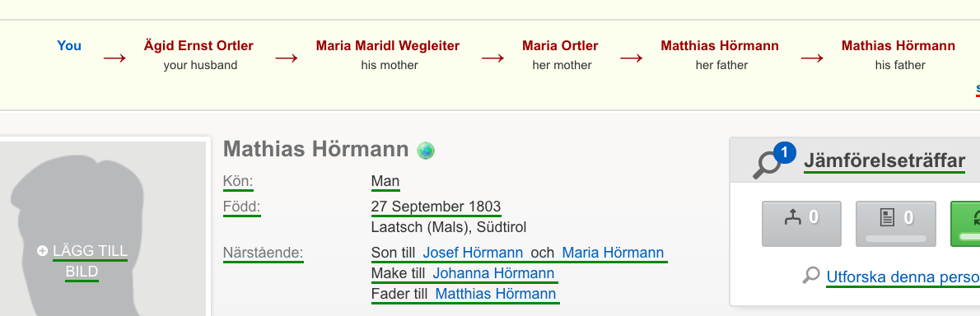Select Maria Ortler in relationship path
The width and height of the screenshot is (980, 316).
[560, 45]
